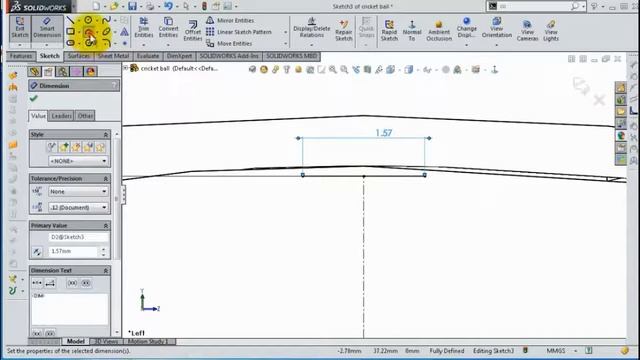This screenshot has width=640, height=360.
Task: Collapse the Dimension Text section
Action: pos(106,271)
